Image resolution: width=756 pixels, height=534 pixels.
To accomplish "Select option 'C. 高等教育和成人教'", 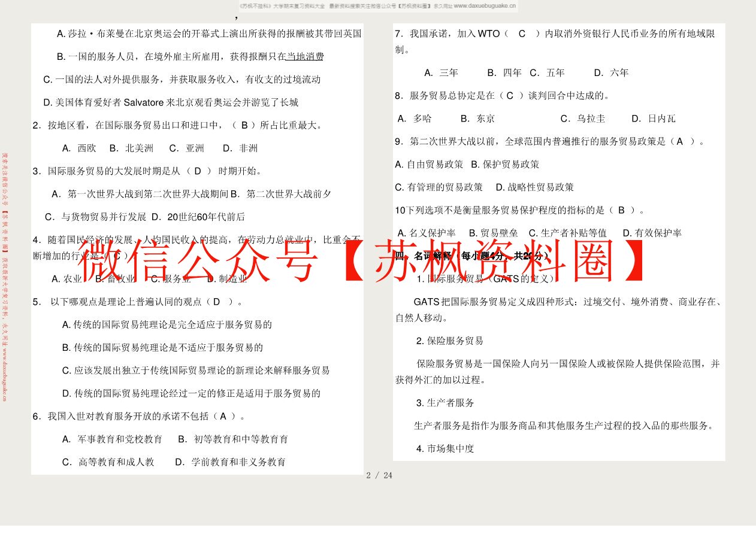I will coord(108,462).
